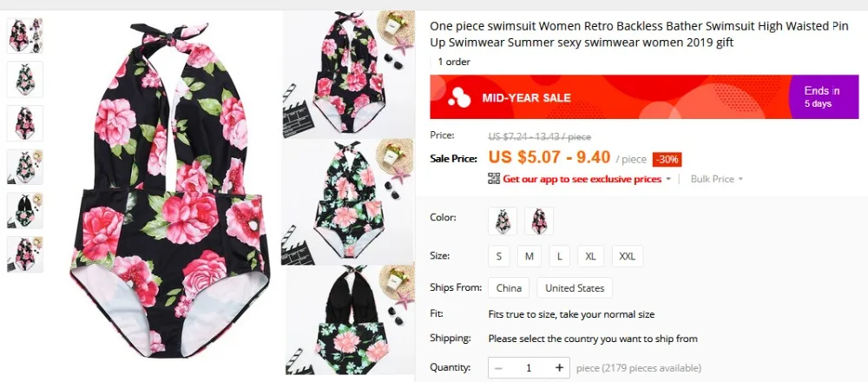Pick size XXL
The image size is (868, 382).
point(628,256)
